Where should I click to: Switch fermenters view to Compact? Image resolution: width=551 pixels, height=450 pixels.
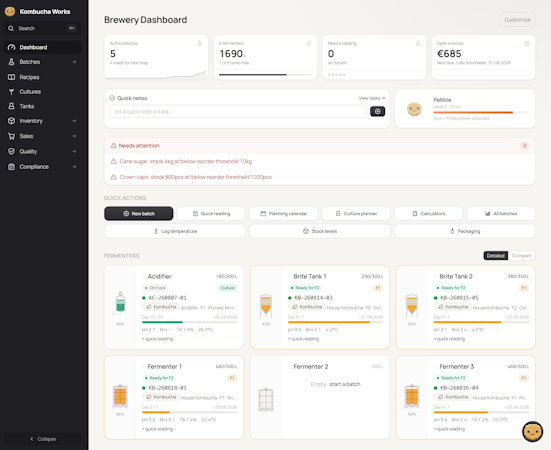521,256
